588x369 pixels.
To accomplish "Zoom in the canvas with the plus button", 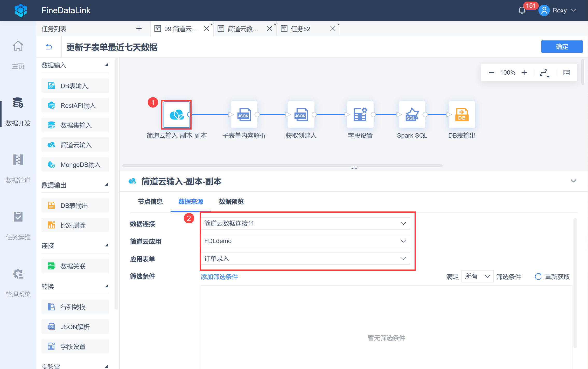I will [524, 73].
